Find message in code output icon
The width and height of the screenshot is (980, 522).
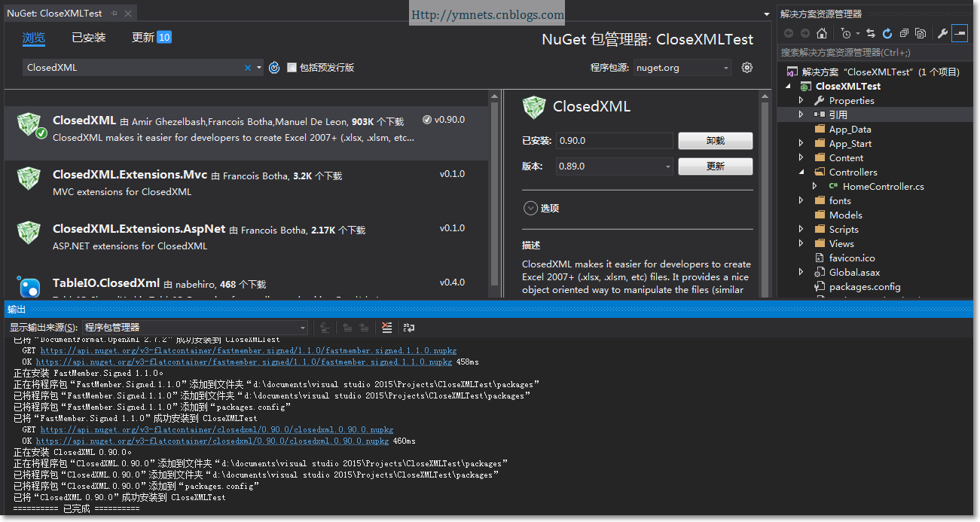pyautogui.click(x=325, y=328)
